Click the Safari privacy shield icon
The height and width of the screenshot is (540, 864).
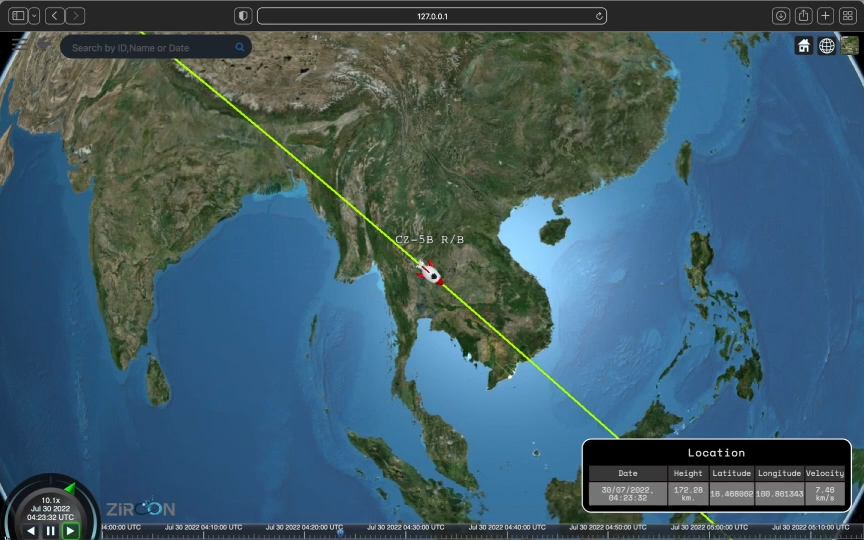(243, 16)
